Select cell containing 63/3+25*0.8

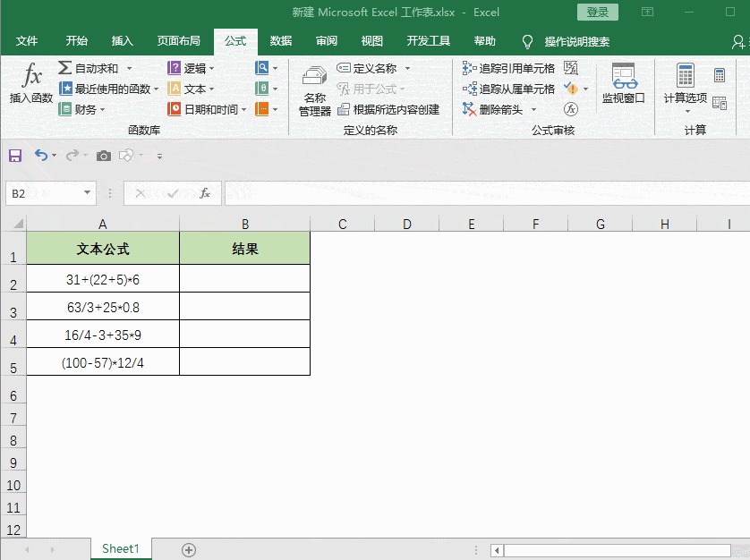tap(103, 306)
